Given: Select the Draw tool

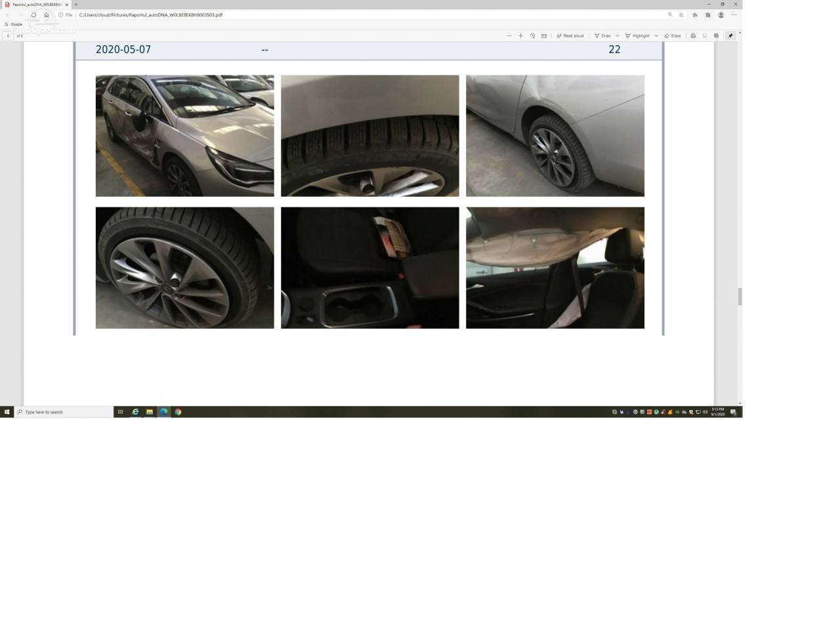Looking at the screenshot, I should [602, 35].
